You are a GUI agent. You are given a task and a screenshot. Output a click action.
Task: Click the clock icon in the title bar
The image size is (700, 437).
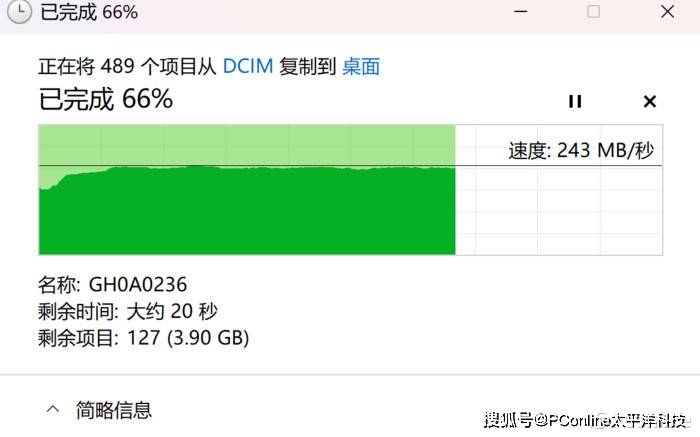click(x=19, y=12)
